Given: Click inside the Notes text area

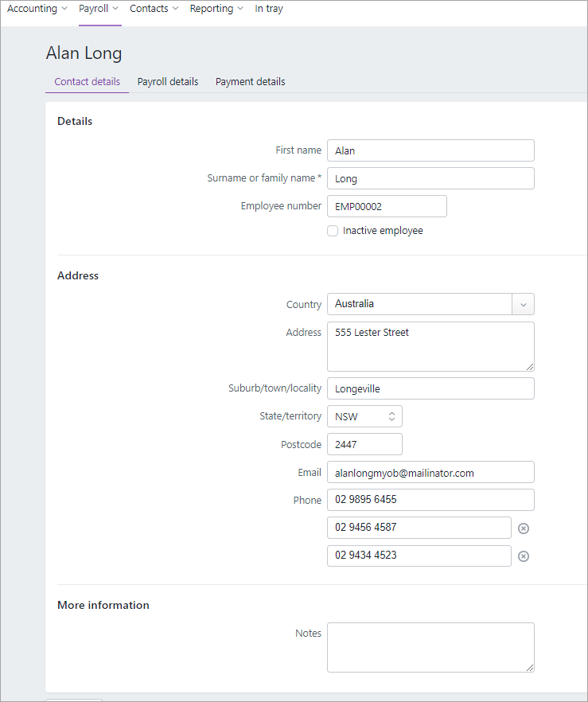Looking at the screenshot, I should tap(430, 647).
